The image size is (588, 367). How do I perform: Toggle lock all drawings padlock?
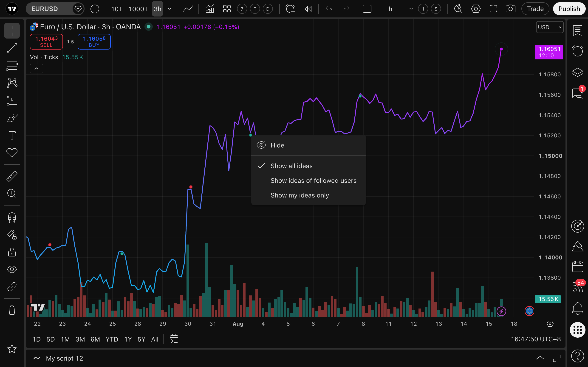coord(12,252)
